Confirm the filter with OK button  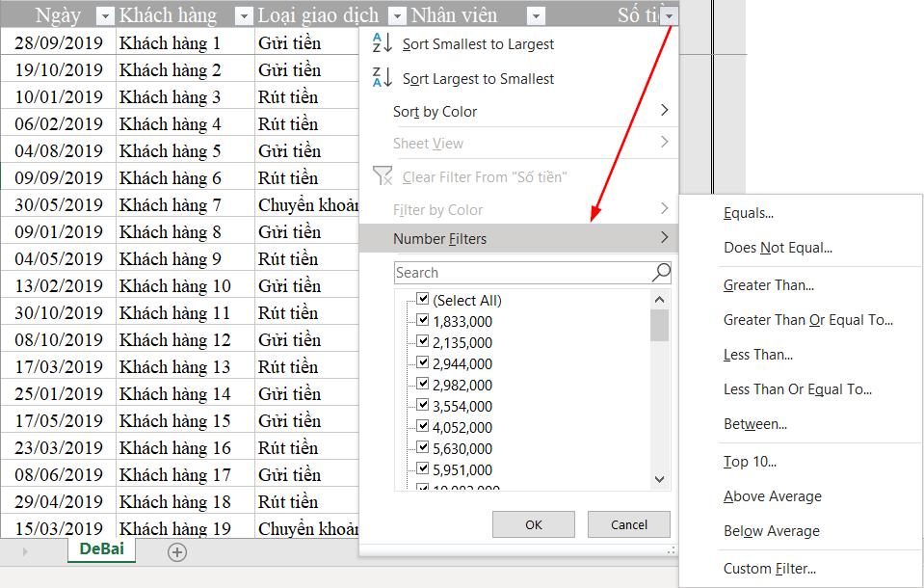pos(534,524)
